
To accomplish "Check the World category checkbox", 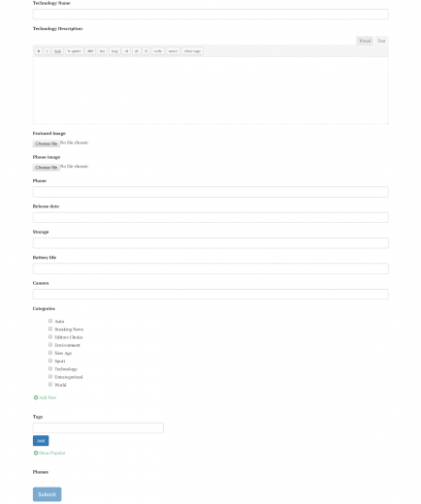I will coord(50,385).
